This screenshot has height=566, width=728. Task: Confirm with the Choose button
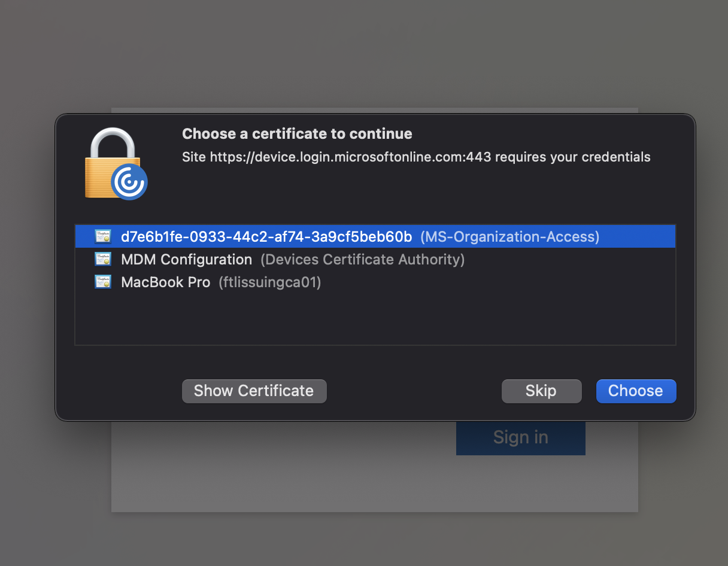point(636,391)
